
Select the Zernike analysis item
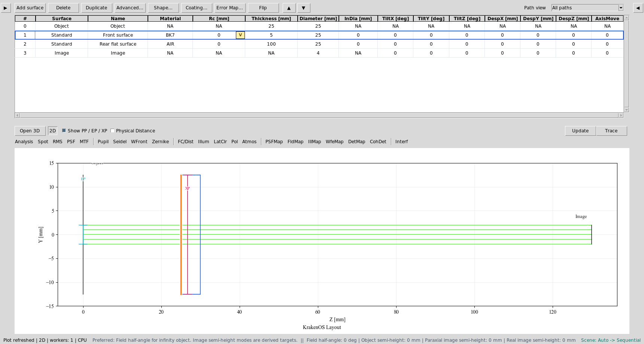(160, 142)
